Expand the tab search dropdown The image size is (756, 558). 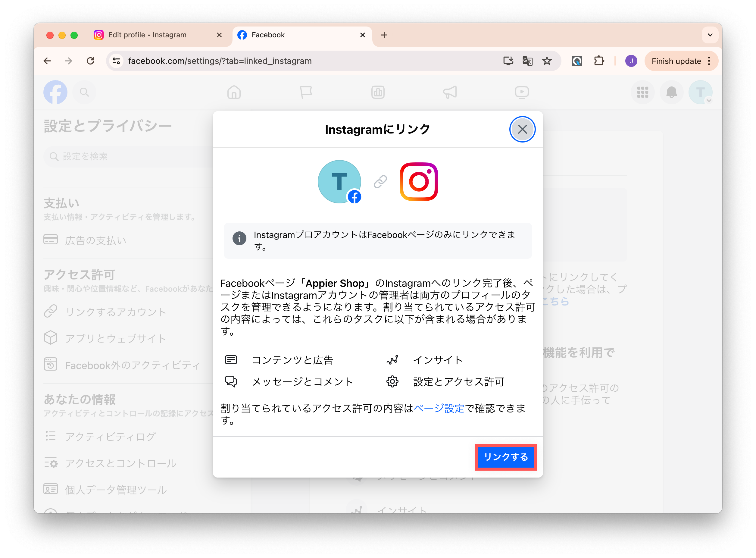[710, 35]
